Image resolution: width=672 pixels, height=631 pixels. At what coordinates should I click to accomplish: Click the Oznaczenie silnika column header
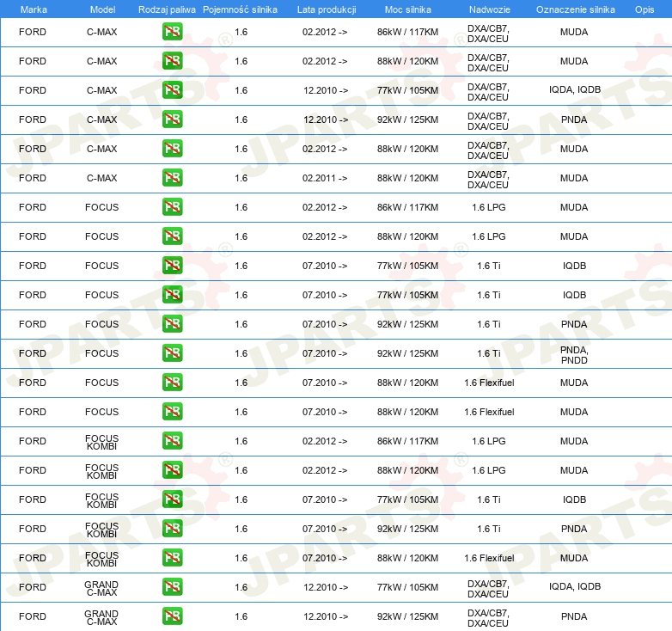click(575, 9)
